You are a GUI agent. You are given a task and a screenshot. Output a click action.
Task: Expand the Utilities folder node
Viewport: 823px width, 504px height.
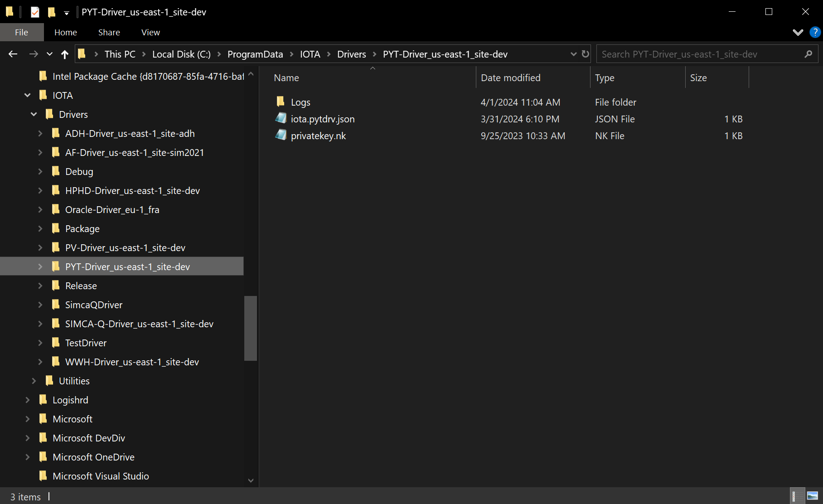pos(34,381)
